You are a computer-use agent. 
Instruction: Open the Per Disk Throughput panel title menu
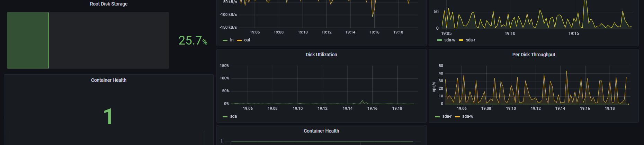[533, 55]
